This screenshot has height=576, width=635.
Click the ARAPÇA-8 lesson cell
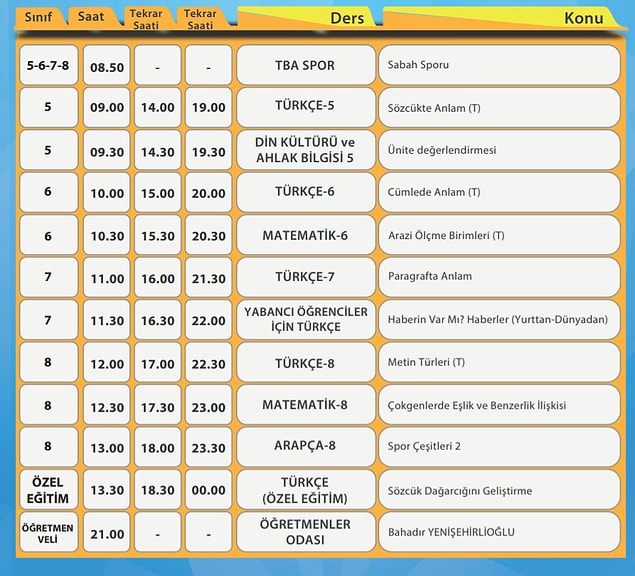click(306, 447)
